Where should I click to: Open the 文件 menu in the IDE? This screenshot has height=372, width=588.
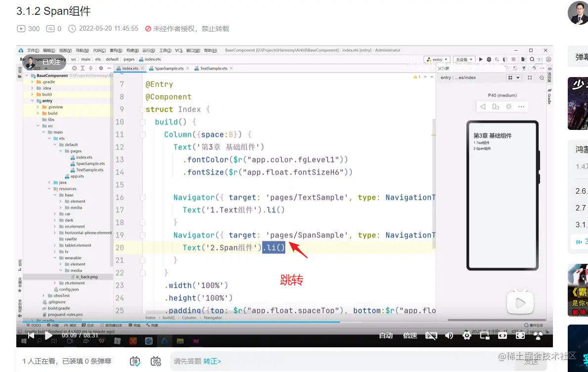33,50
